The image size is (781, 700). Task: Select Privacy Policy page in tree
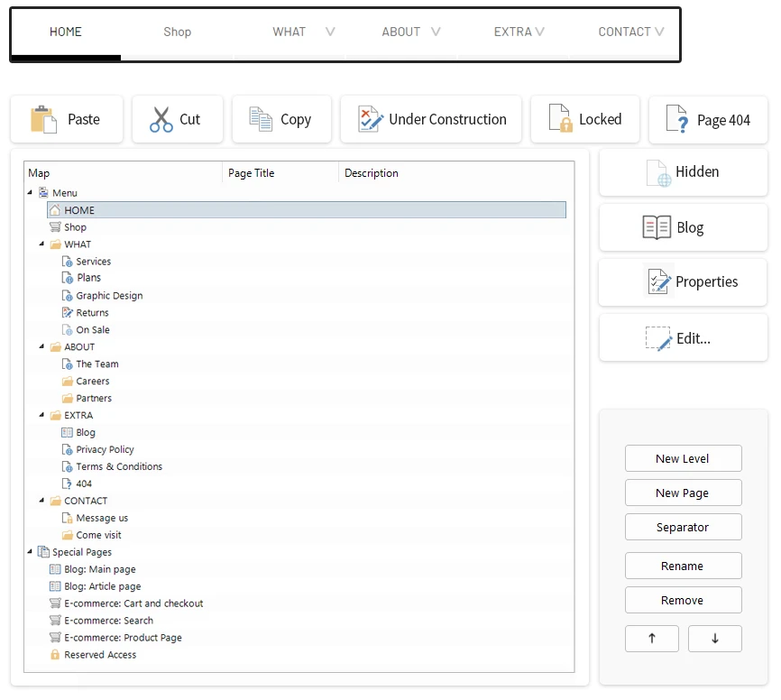click(x=105, y=449)
